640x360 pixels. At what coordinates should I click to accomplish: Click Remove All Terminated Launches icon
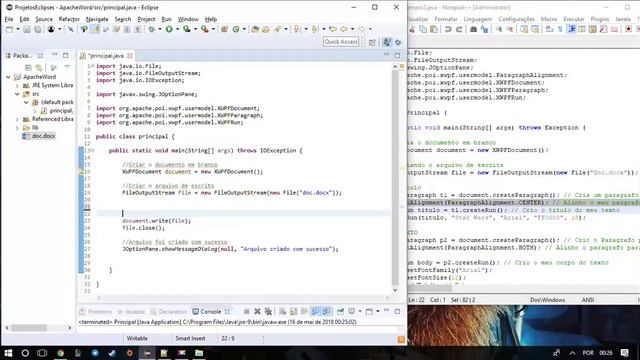[x=268, y=311]
